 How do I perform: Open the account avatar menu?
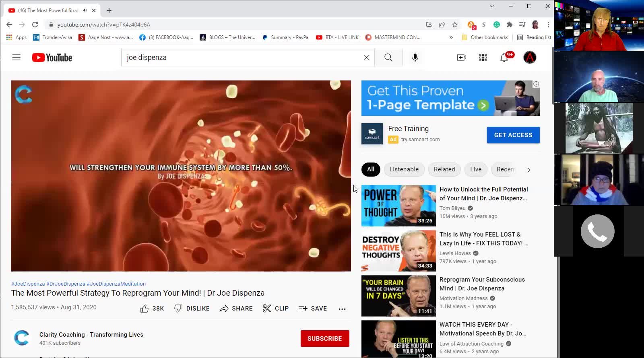click(530, 58)
